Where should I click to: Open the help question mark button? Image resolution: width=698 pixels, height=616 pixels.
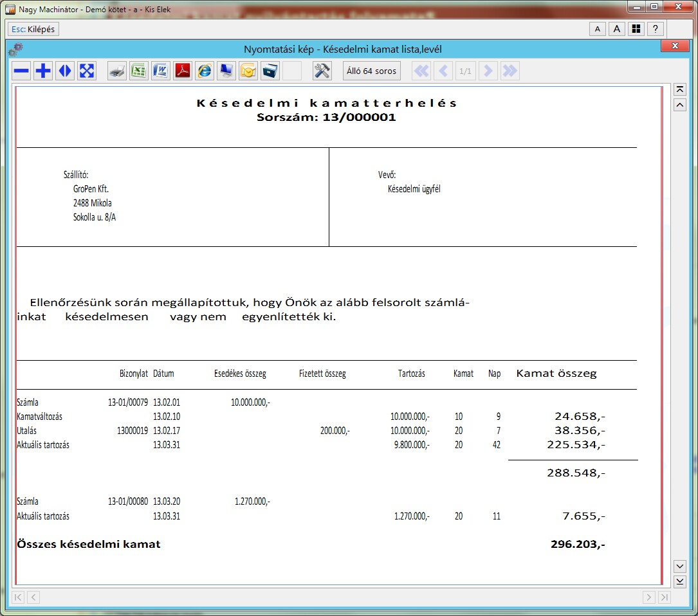pos(656,29)
